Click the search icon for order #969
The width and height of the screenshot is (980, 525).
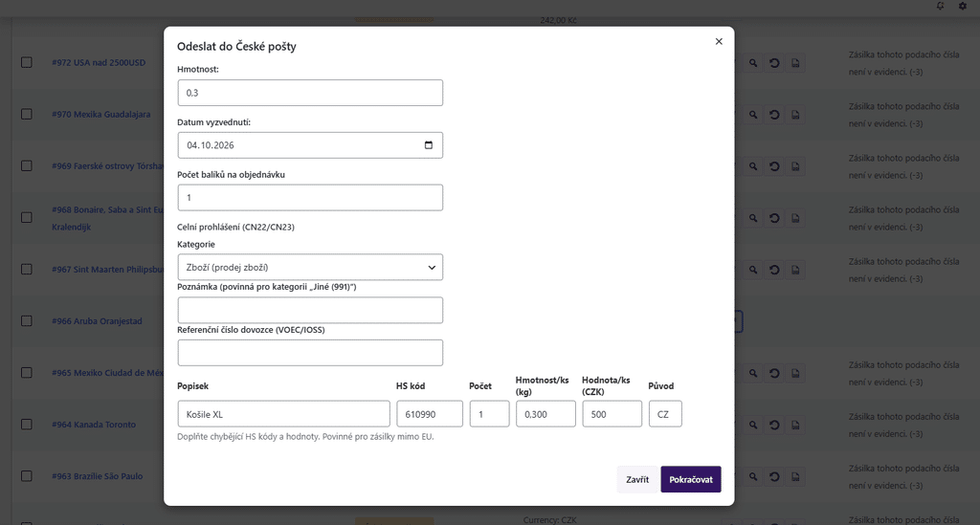coord(753,166)
